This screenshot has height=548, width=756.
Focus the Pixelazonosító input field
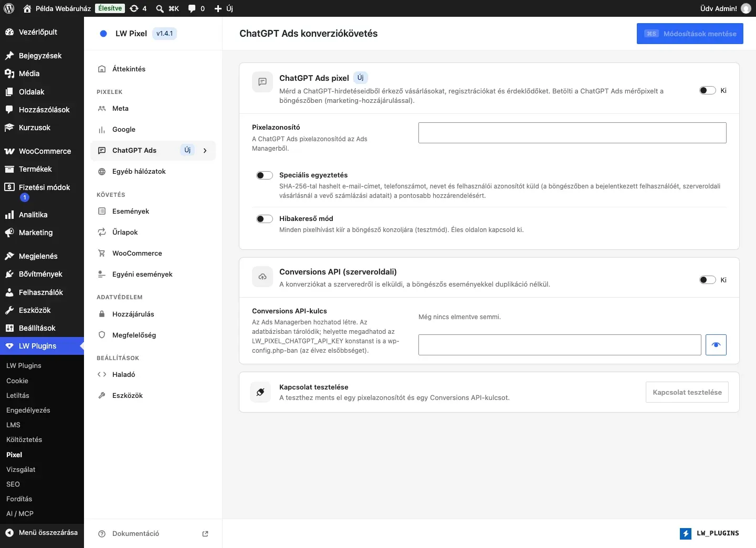572,133
